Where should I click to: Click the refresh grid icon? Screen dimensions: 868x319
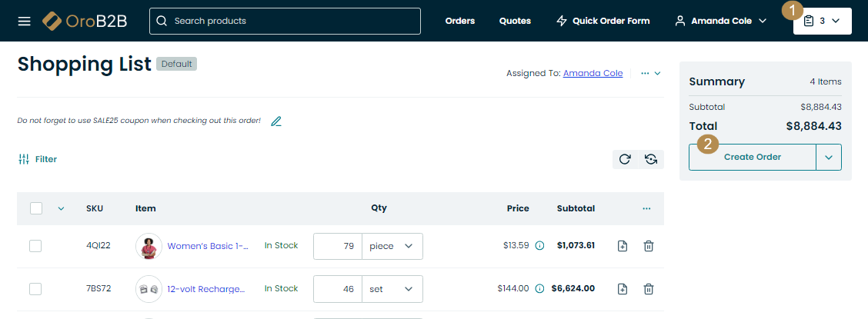point(625,159)
